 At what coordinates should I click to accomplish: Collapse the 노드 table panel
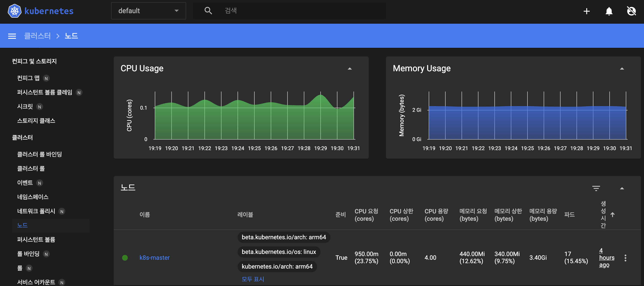(x=622, y=188)
